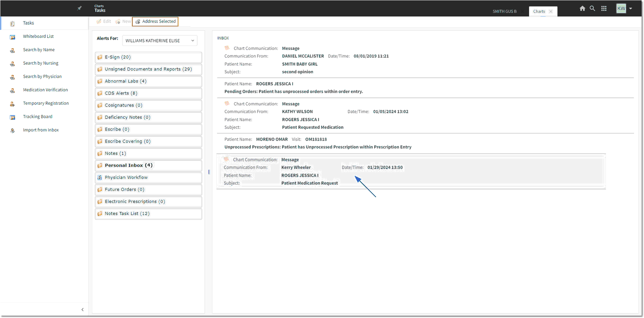
Task: Go to the home icon
Action: (582, 8)
